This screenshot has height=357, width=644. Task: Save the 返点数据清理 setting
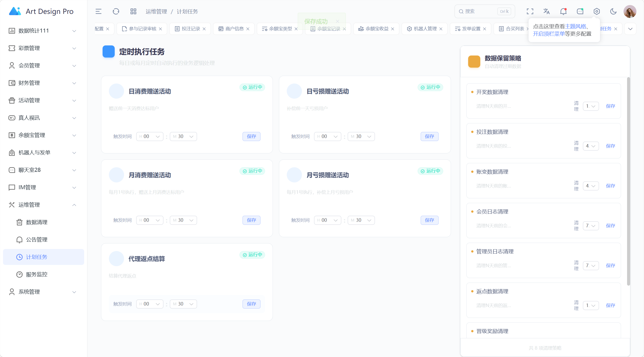(x=610, y=306)
